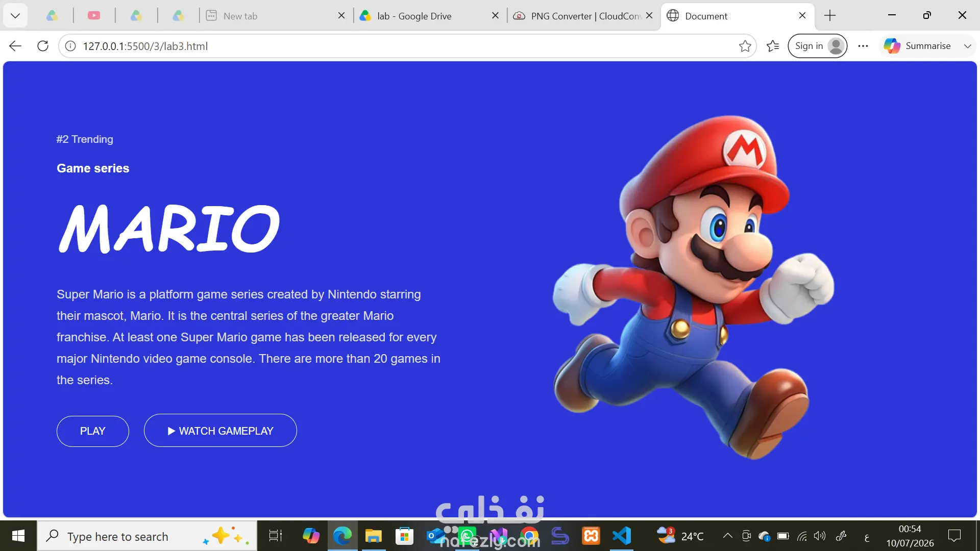This screenshot has height=551, width=980.
Task: Add this page to favourites
Action: coord(745,46)
